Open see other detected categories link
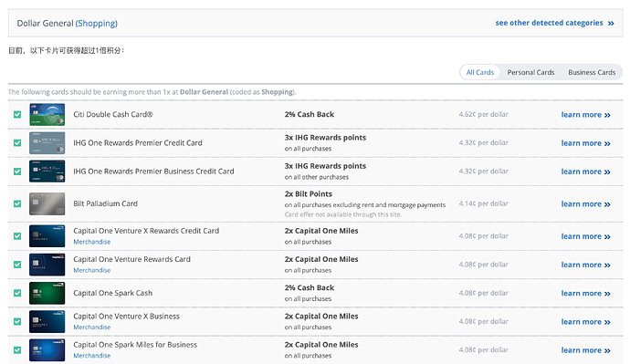The image size is (630, 364). click(554, 23)
